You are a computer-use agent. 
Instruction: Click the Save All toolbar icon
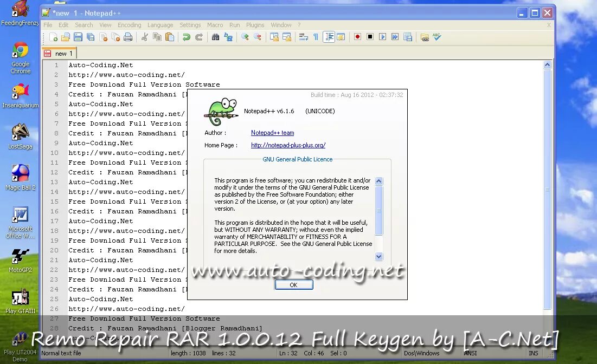tap(91, 37)
